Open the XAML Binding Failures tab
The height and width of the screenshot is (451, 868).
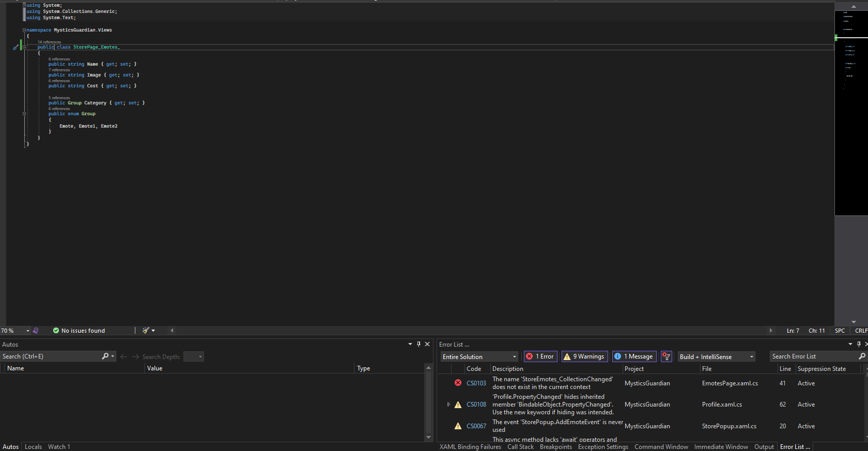[470, 447]
